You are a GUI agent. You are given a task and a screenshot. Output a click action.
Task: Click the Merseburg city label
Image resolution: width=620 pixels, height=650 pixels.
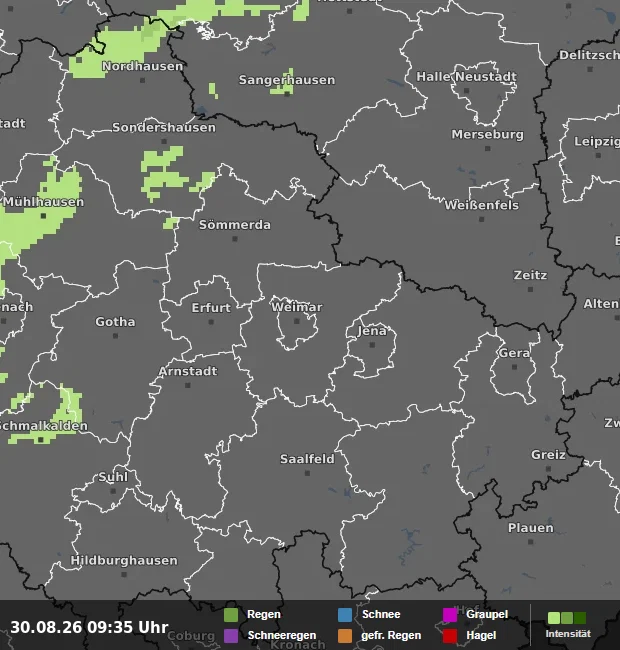click(488, 134)
